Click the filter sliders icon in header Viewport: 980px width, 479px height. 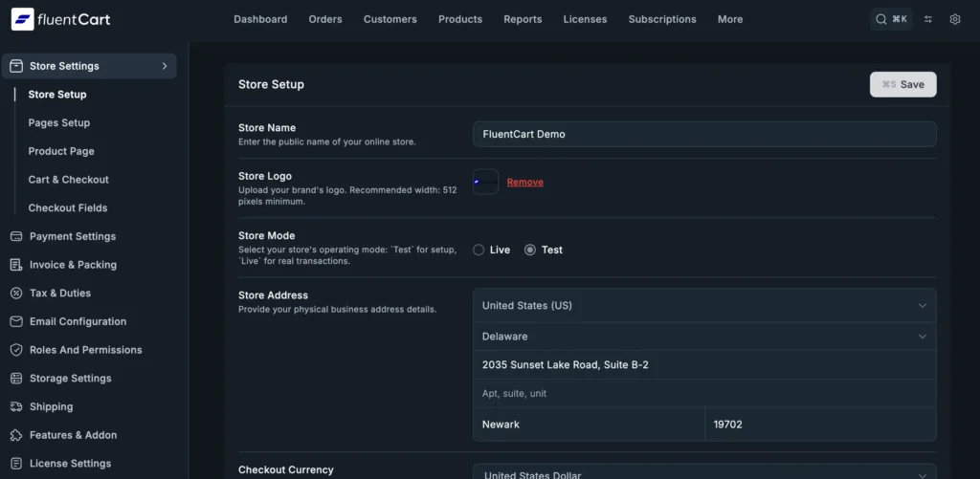pyautogui.click(x=927, y=19)
